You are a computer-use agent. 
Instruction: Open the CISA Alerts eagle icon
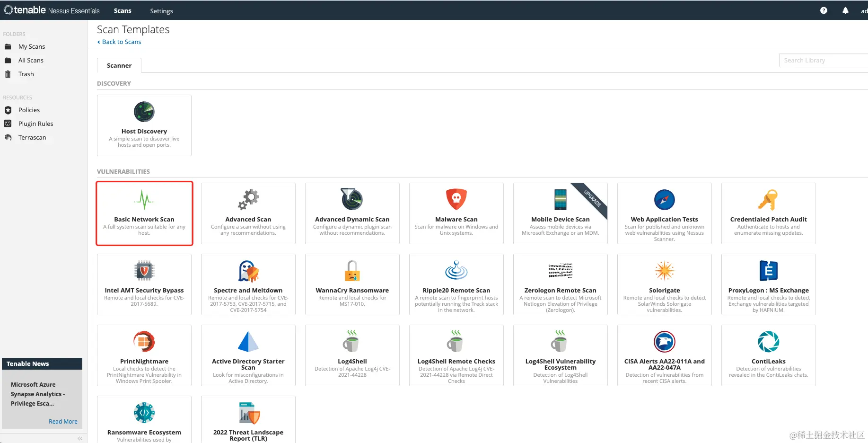(x=665, y=342)
